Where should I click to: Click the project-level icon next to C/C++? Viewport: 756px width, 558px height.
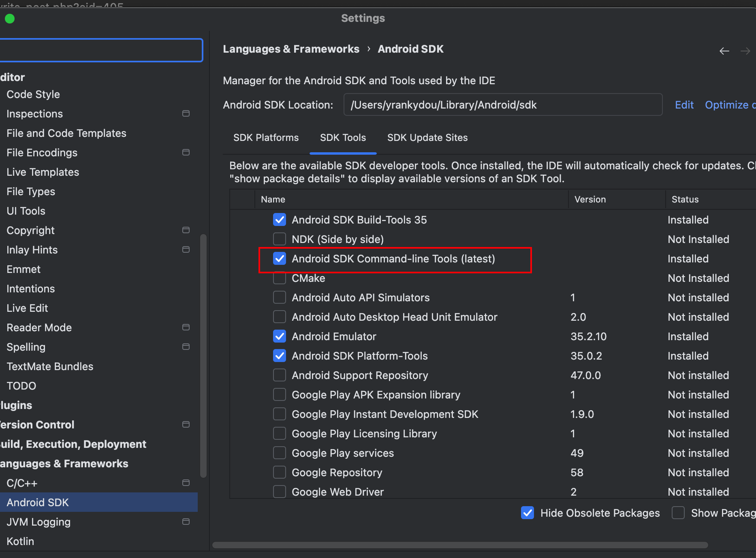186,483
